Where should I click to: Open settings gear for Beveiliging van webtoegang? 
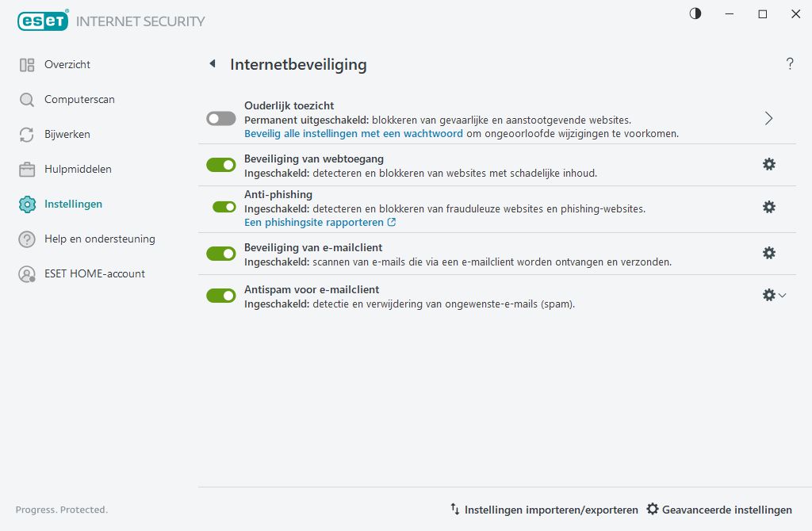coord(769,164)
